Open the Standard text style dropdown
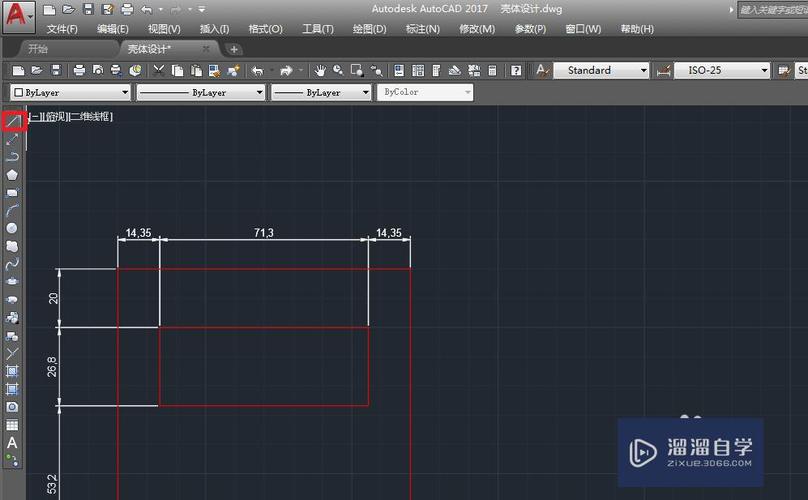Viewport: 808px width, 500px height. 601,70
